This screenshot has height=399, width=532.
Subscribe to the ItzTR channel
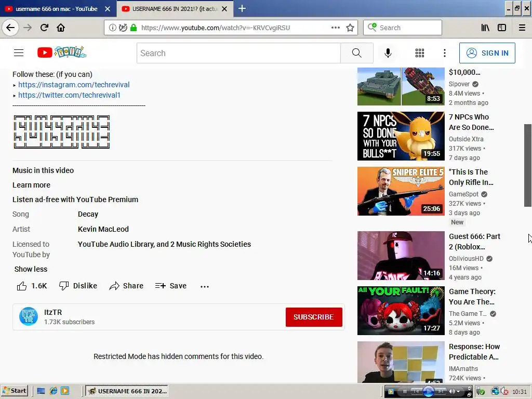(314, 317)
